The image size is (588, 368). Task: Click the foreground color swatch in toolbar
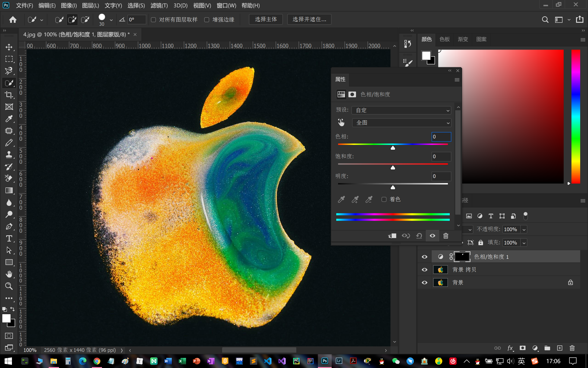(x=6, y=318)
